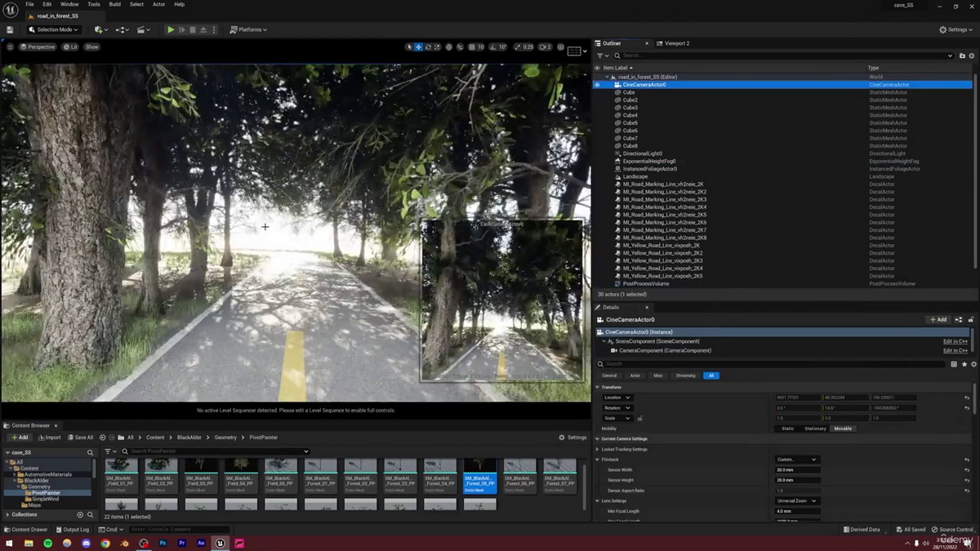Select the All property filter

711,375
